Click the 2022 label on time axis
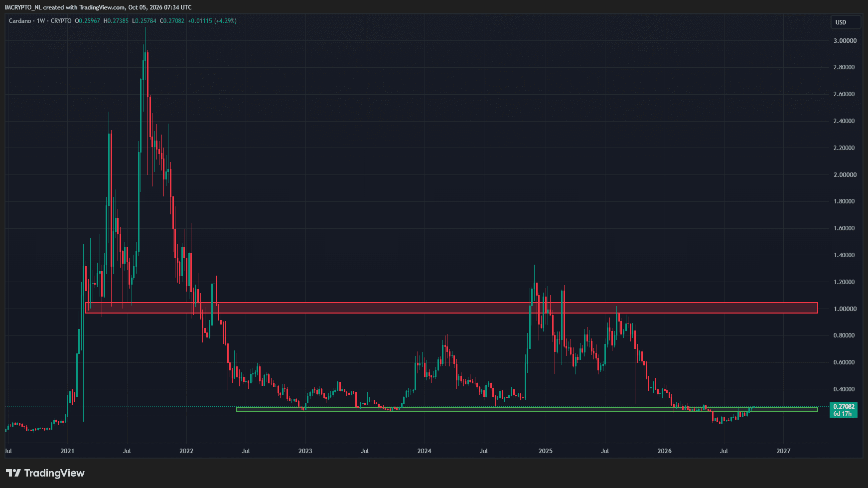The width and height of the screenshot is (868, 488). [186, 451]
